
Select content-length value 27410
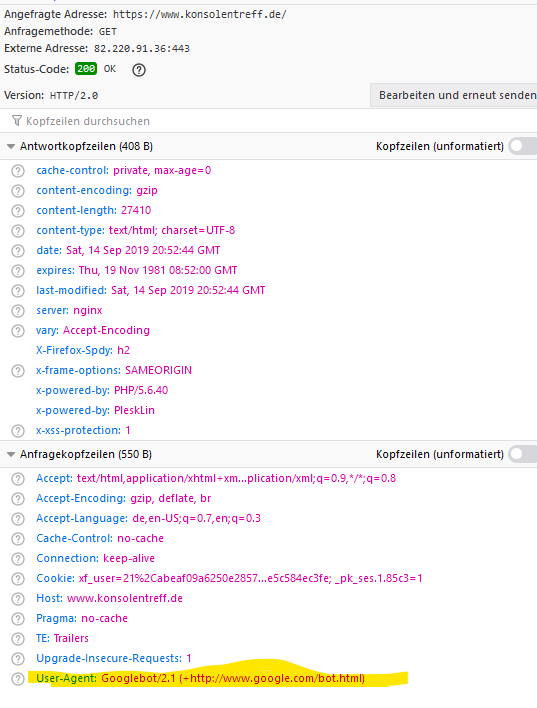pos(136,210)
